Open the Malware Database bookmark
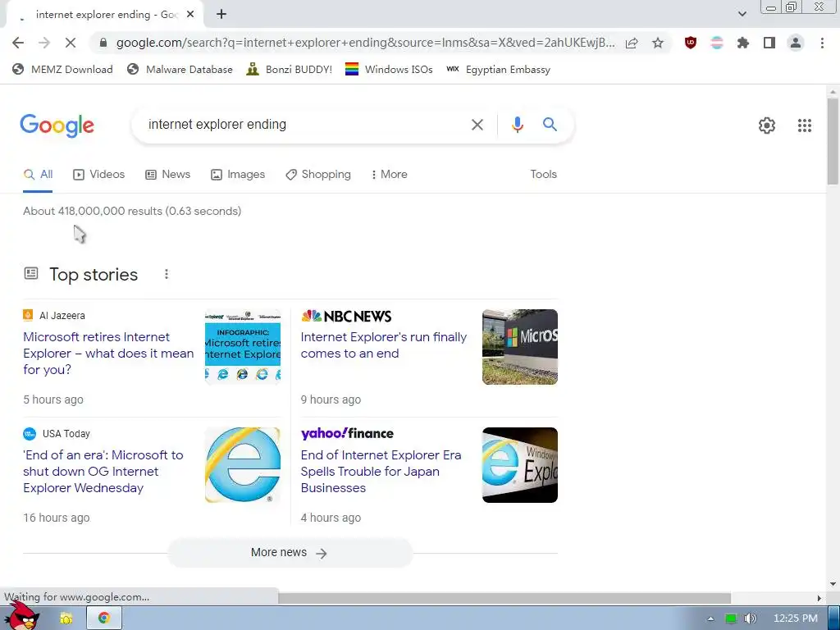840x630 pixels. click(180, 69)
